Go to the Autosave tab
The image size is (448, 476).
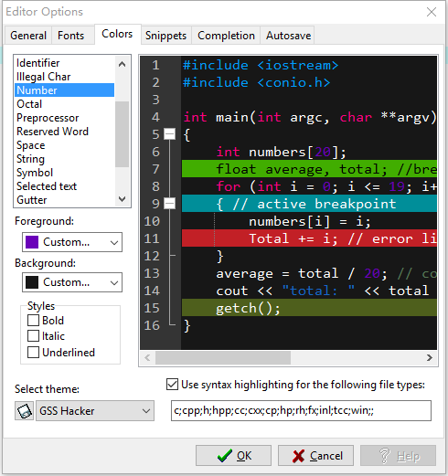(288, 36)
